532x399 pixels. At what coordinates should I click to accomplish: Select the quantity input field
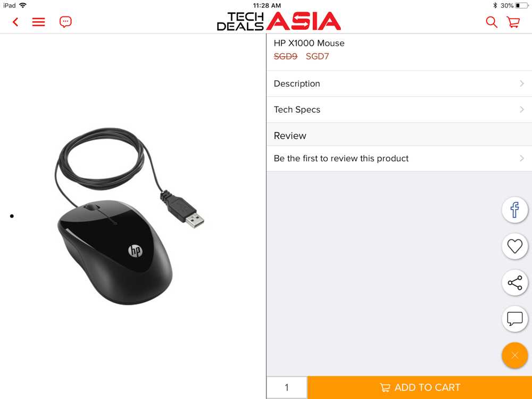coord(287,387)
